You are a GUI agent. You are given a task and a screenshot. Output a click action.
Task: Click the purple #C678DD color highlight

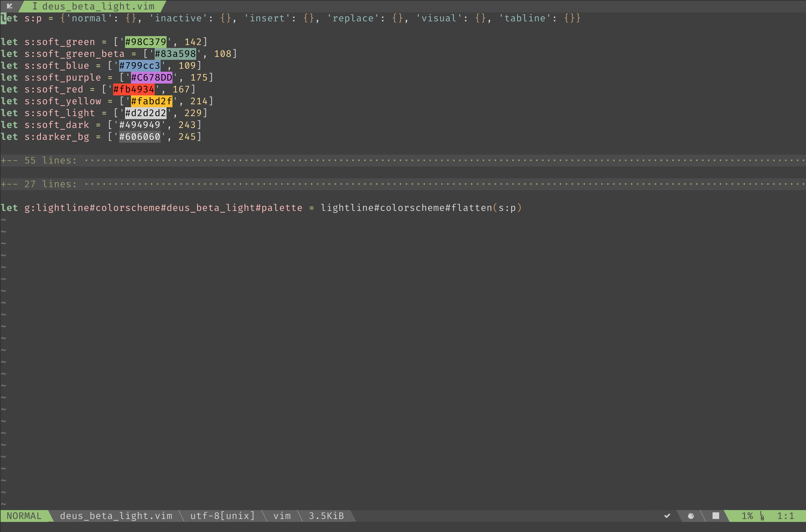[151, 77]
